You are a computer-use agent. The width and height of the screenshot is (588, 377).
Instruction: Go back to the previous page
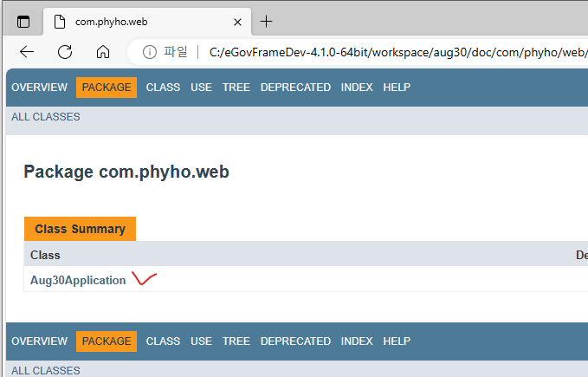click(27, 52)
